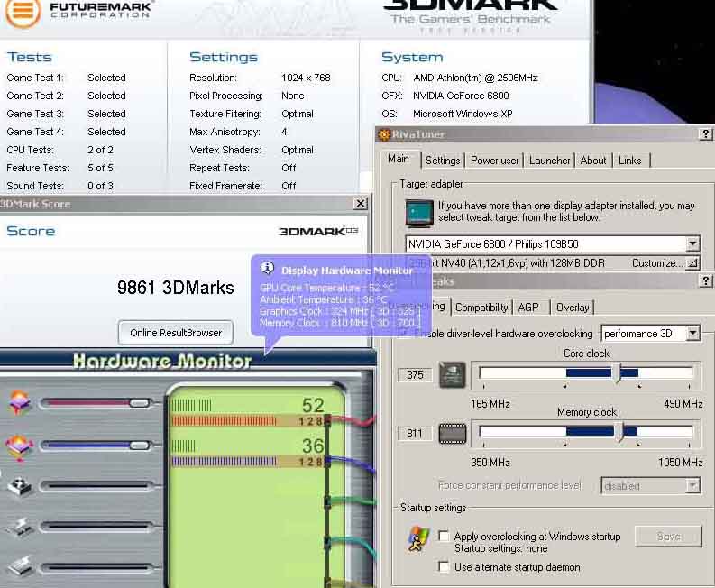This screenshot has width=715, height=588.
Task: Click the info icon in Hardware Monitor tooltip
Action: click(x=267, y=268)
